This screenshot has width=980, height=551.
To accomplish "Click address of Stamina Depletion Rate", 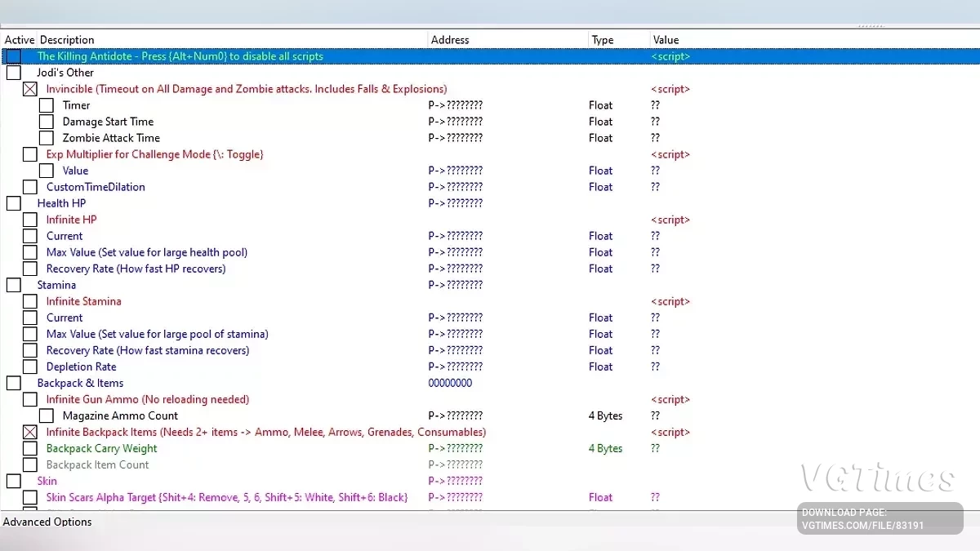I will [455, 367].
